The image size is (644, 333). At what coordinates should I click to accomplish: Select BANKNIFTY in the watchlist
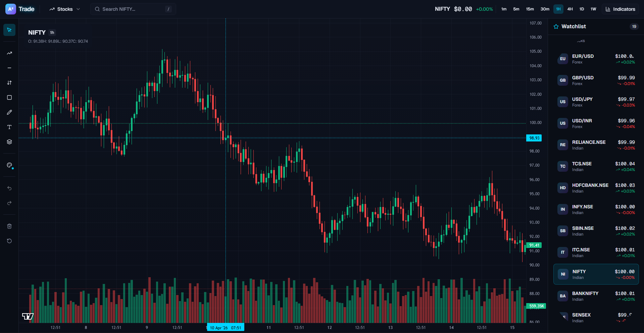click(x=596, y=296)
